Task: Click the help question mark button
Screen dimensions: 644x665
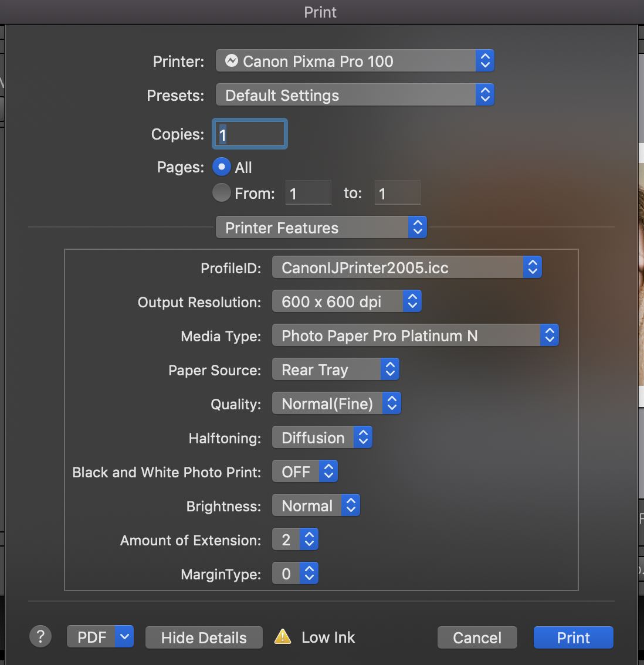Action: click(40, 636)
